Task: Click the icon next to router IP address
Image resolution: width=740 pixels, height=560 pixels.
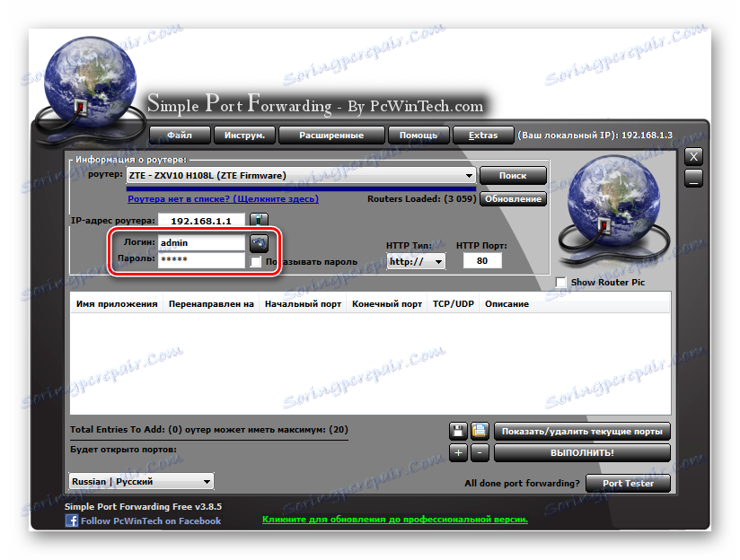Action: pos(259,220)
